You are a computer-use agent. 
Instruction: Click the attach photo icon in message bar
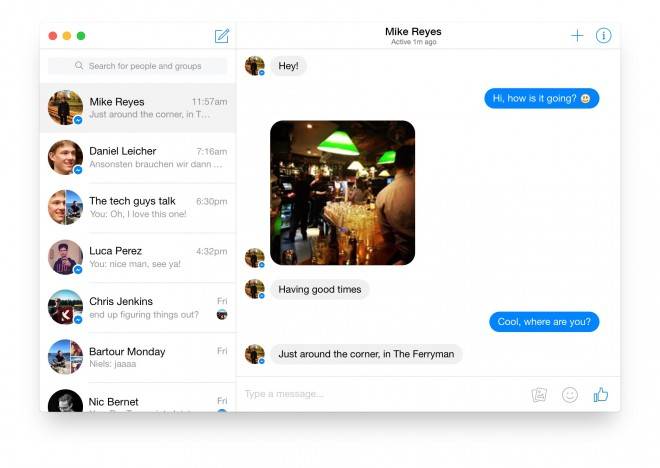539,395
